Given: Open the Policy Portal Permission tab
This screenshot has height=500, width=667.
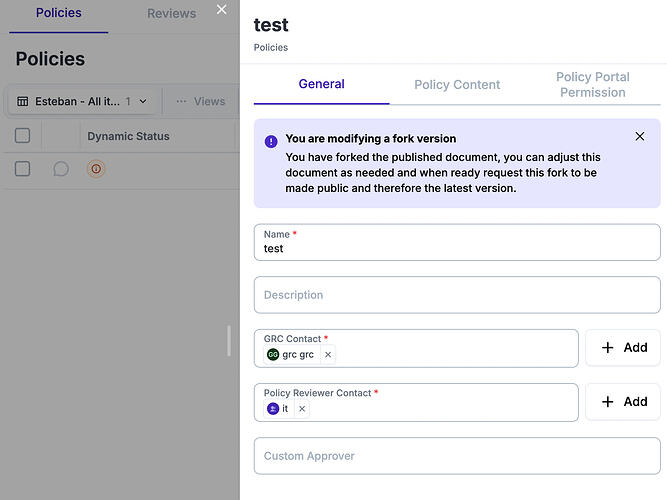Looking at the screenshot, I should [592, 85].
